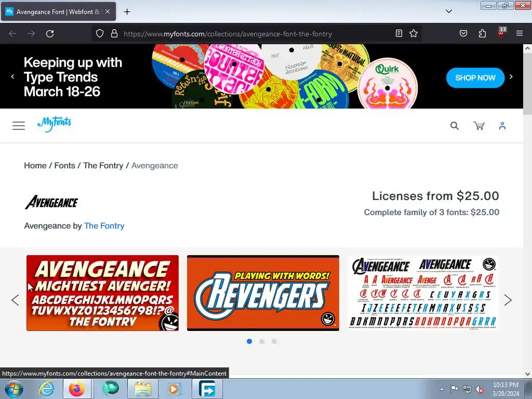
Task: Open the media player taskbar icon
Action: pos(175,389)
